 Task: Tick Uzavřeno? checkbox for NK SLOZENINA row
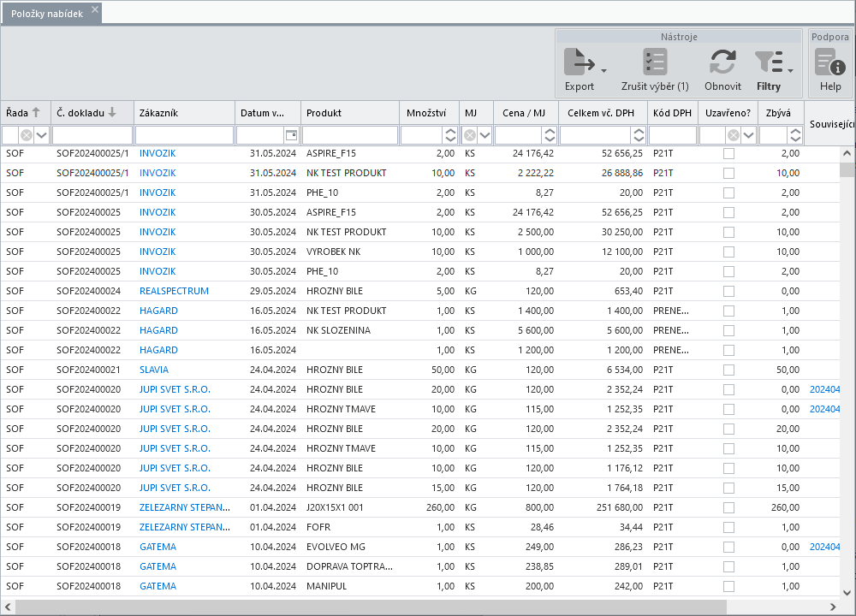pyautogui.click(x=728, y=330)
